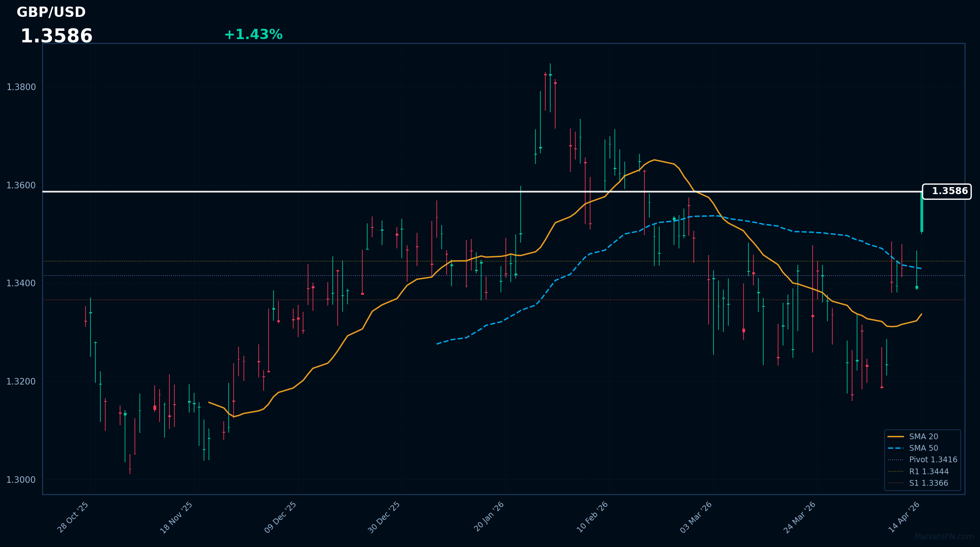Click the orange SMA 20 legend line swatch
The width and height of the screenshot is (980, 547).
896,437
